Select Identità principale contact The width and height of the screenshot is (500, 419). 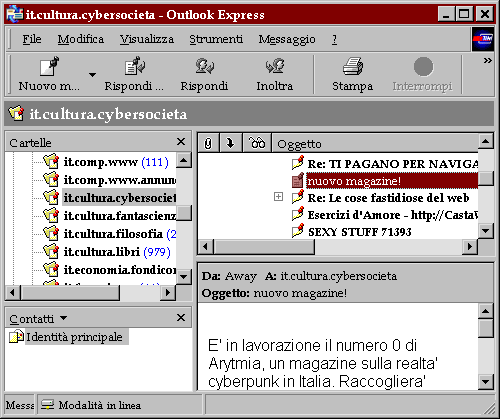point(74,337)
